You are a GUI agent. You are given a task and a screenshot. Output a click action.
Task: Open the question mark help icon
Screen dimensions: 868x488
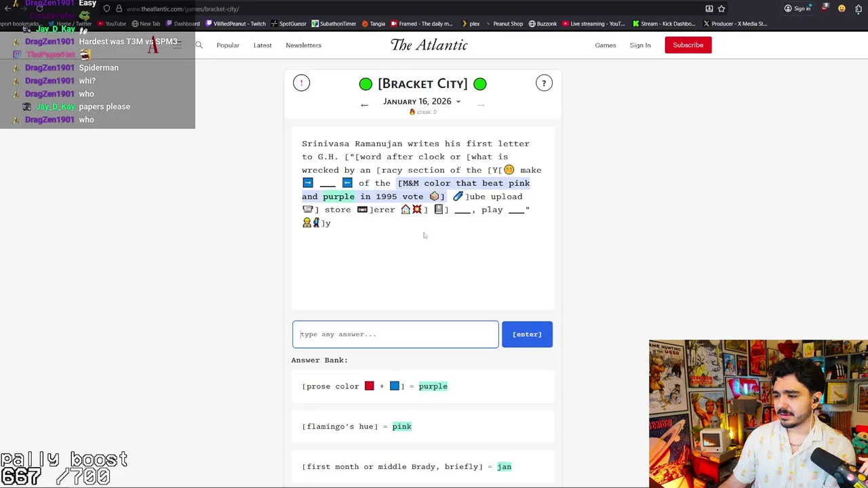(544, 83)
